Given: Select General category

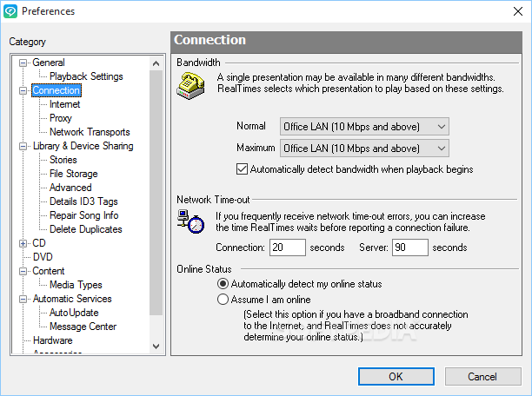Looking at the screenshot, I should (x=49, y=63).
